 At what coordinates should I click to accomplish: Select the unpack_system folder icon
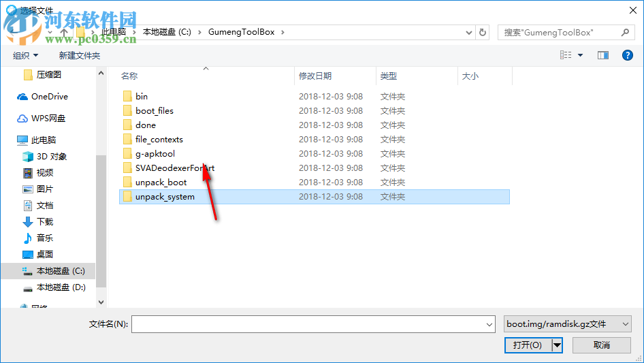(127, 197)
